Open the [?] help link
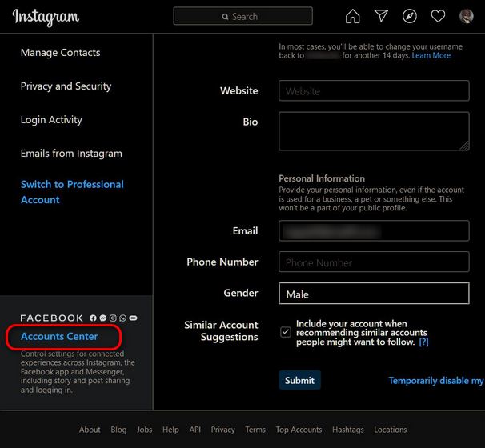 [x=423, y=342]
